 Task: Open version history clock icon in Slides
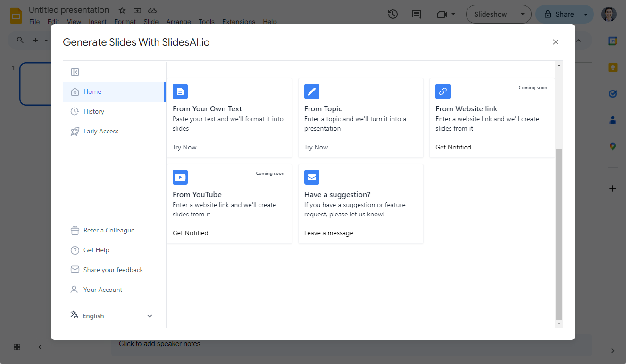tap(393, 14)
